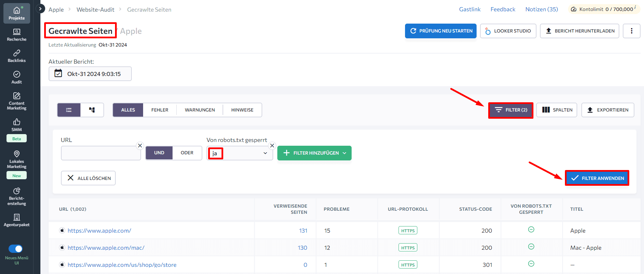Click referring pages count 131
Screen dimensions: 644x274
(303, 231)
